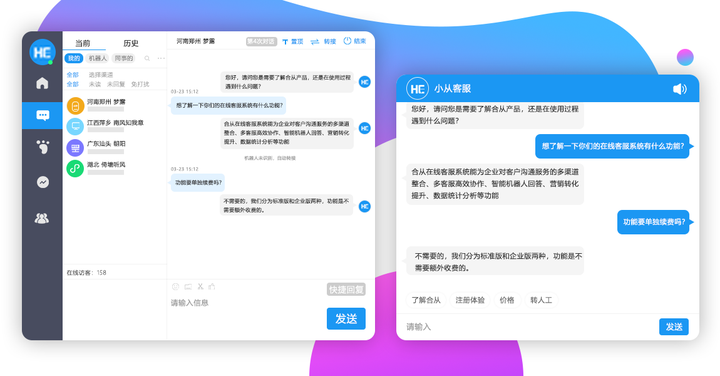Click the search icon in the conversation list
The width and height of the screenshot is (720, 376).
click(147, 58)
